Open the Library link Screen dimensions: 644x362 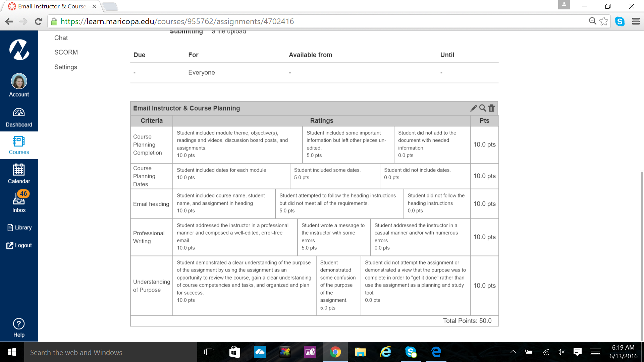point(19,228)
